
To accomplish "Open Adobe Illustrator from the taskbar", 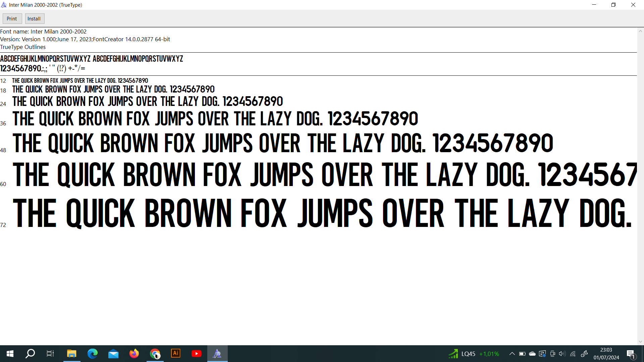I will pos(176,354).
